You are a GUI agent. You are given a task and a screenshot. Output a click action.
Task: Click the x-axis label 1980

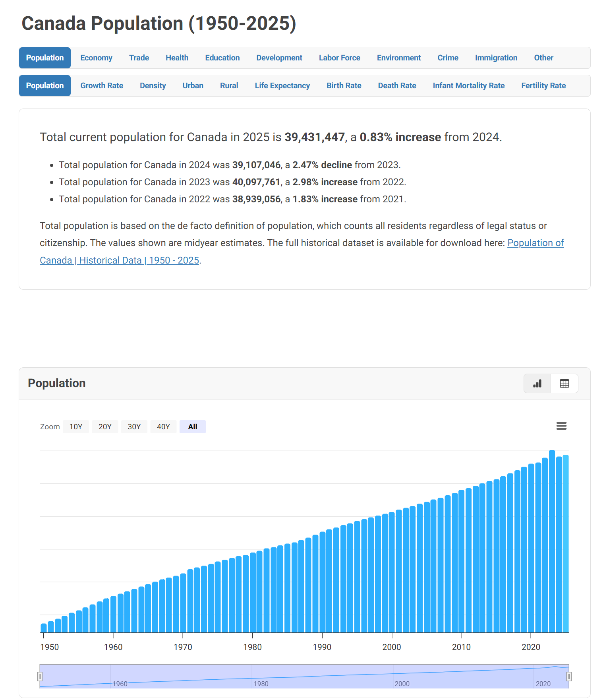[252, 647]
